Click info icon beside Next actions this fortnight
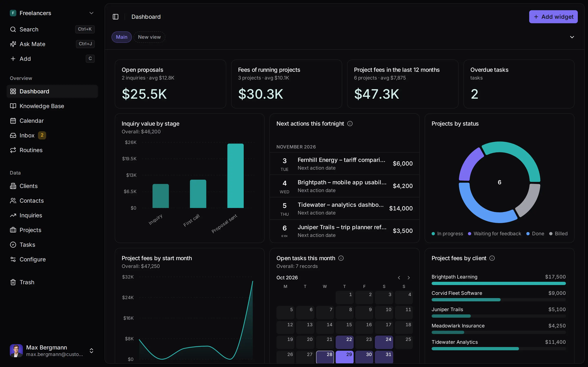The image size is (588, 367). 350,124
